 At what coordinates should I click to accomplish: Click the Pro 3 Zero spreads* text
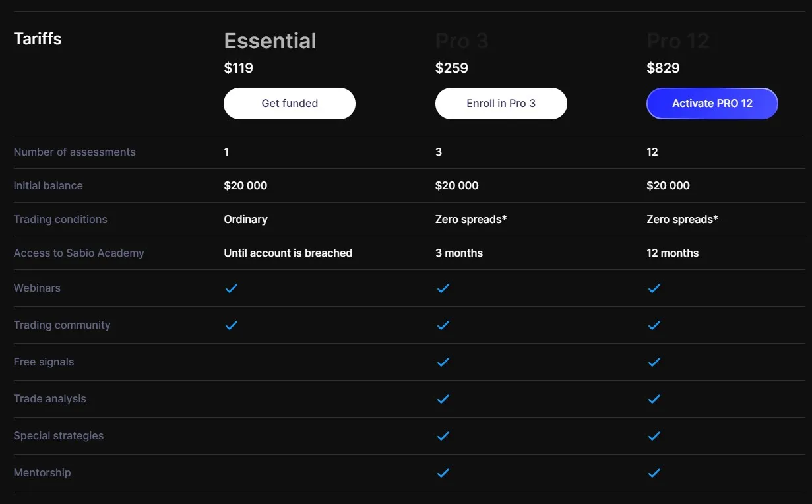coord(471,219)
